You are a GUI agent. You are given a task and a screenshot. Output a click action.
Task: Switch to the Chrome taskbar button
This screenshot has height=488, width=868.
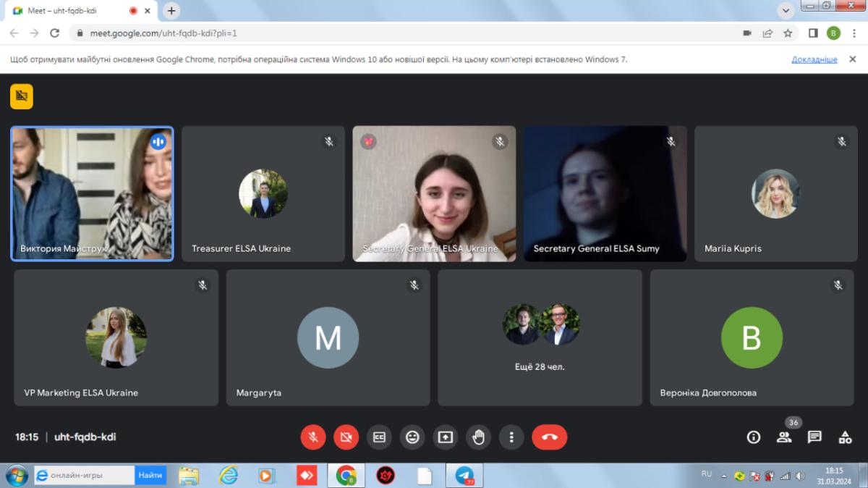click(346, 476)
